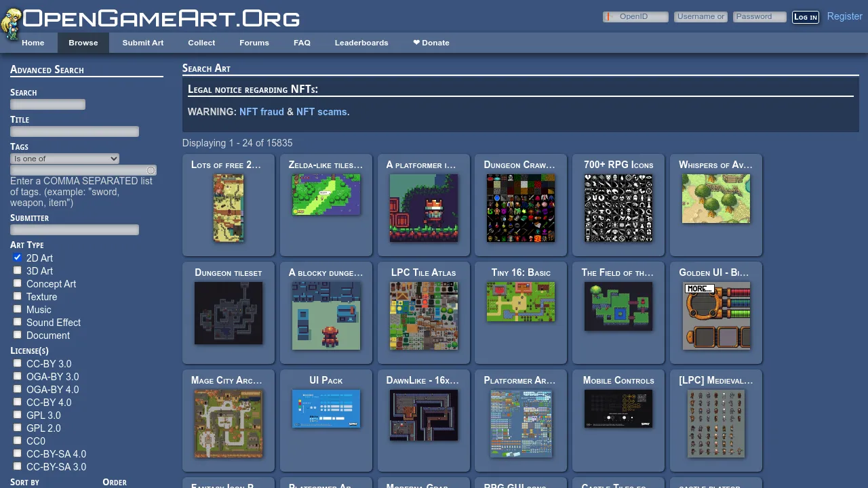868x488 pixels.
Task: Open the 'Is one of' tags dropdown
Action: [x=64, y=158]
